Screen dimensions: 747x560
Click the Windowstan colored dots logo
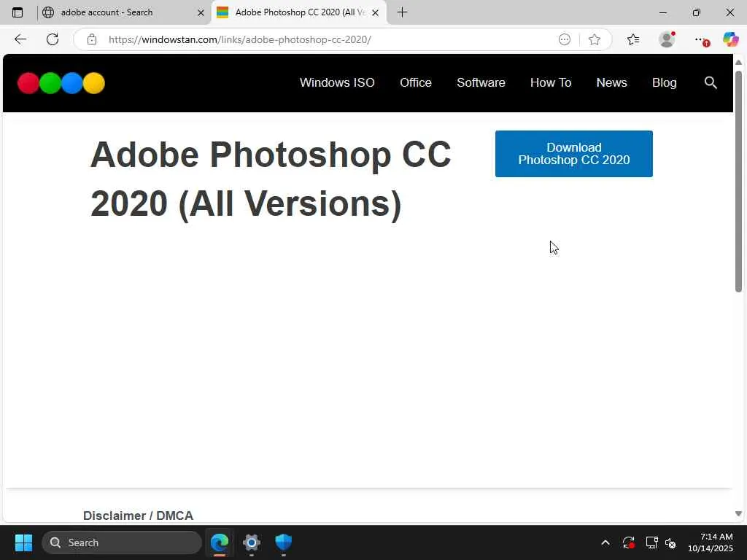coord(61,83)
